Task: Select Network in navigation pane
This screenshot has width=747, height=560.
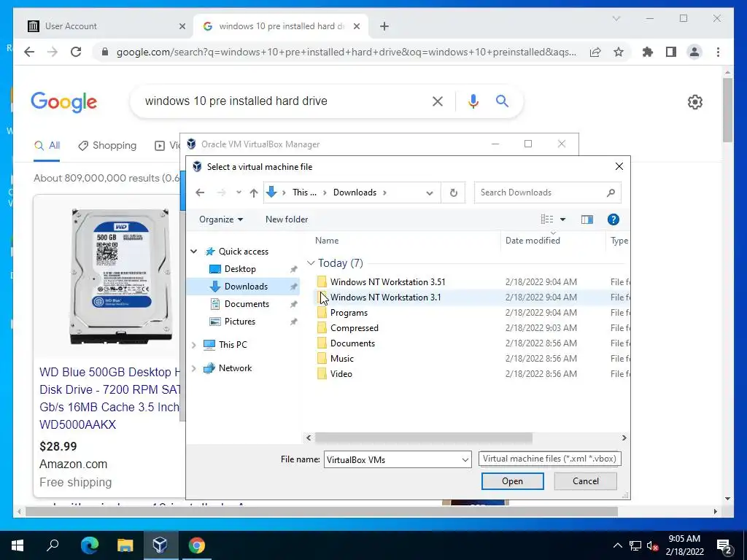Action: (x=235, y=368)
